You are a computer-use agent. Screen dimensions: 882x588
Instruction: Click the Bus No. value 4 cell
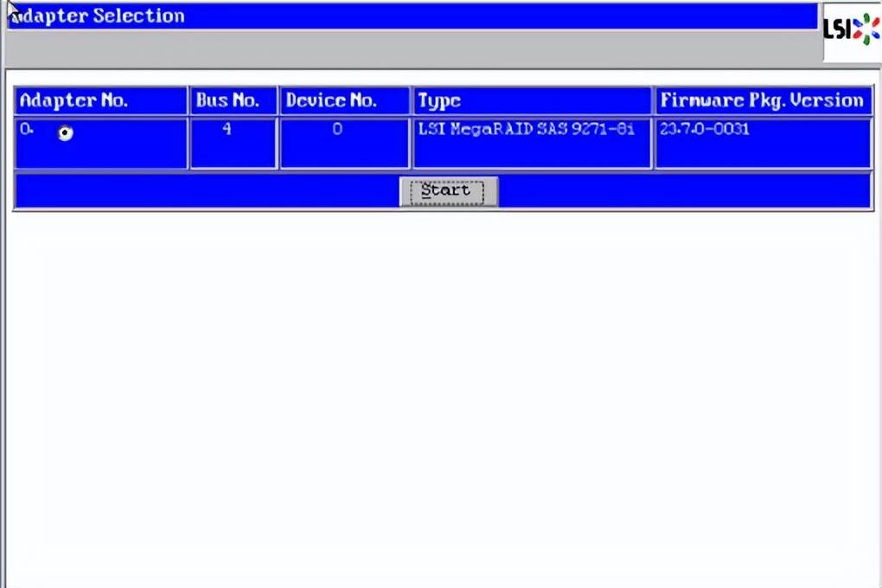click(x=227, y=130)
